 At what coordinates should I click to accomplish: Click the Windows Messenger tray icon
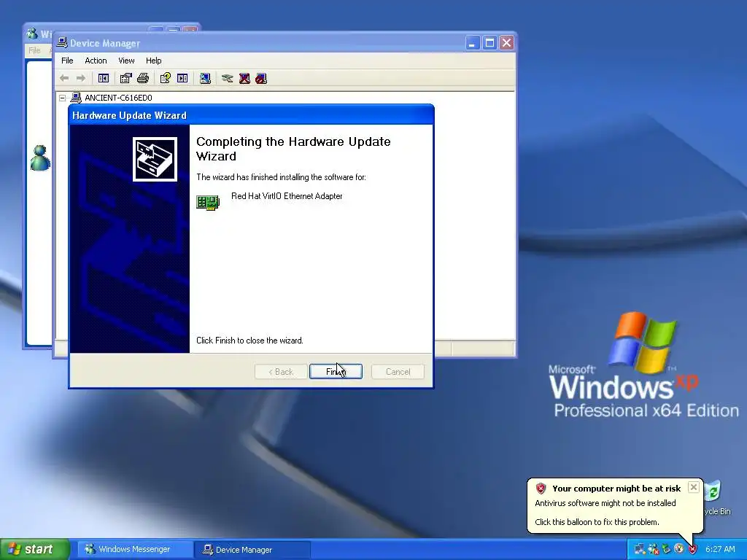click(653, 549)
